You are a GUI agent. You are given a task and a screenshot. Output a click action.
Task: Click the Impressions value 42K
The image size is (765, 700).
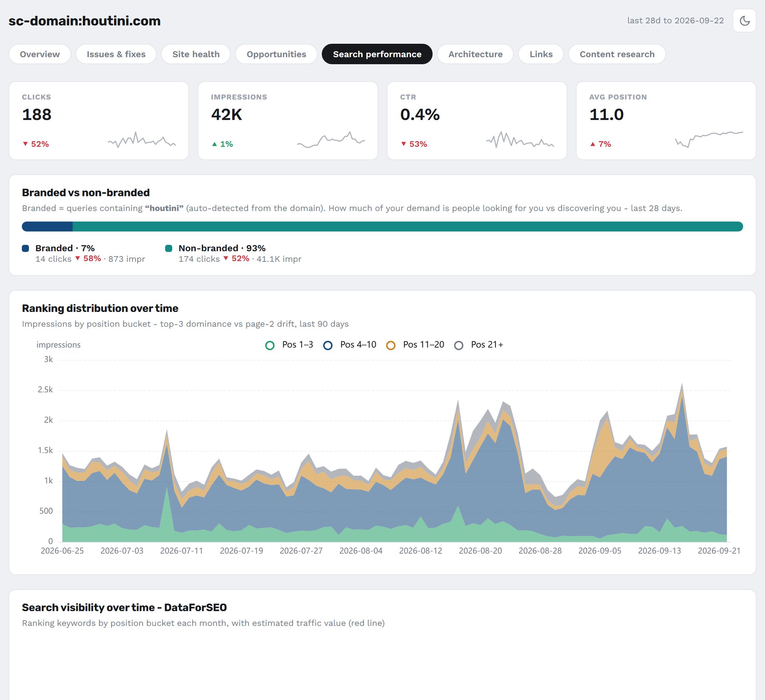coord(227,114)
